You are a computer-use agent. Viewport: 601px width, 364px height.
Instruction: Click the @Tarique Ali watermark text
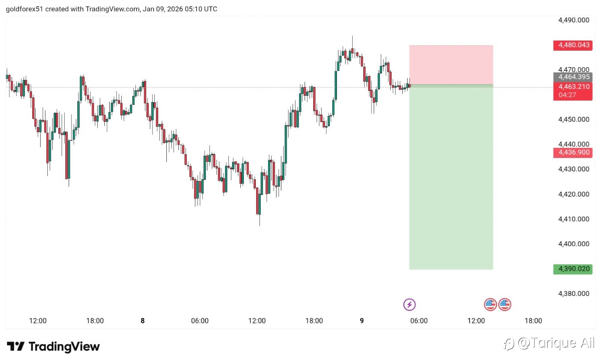coord(556,343)
